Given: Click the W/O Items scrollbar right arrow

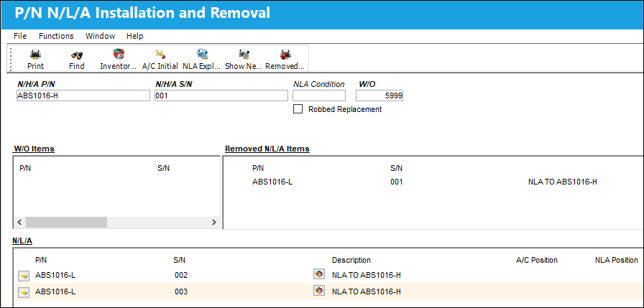Looking at the screenshot, I should (213, 223).
